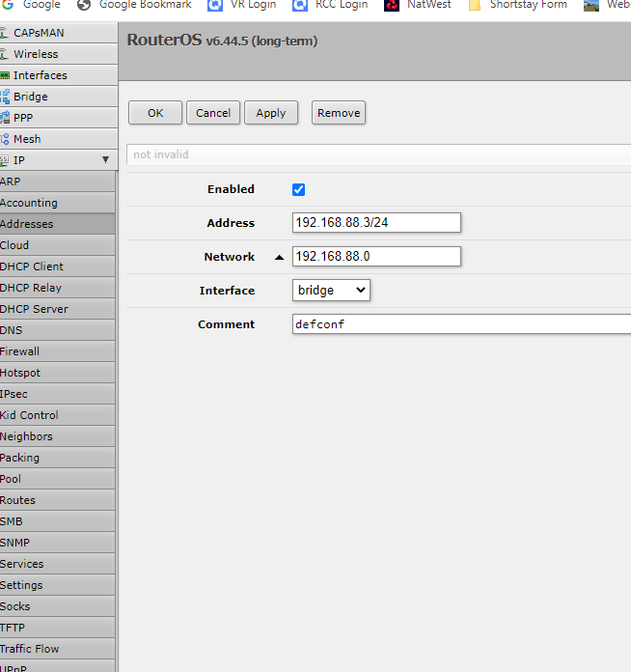Open the DNS submenu item
The height and width of the screenshot is (672, 631).
coord(57,330)
